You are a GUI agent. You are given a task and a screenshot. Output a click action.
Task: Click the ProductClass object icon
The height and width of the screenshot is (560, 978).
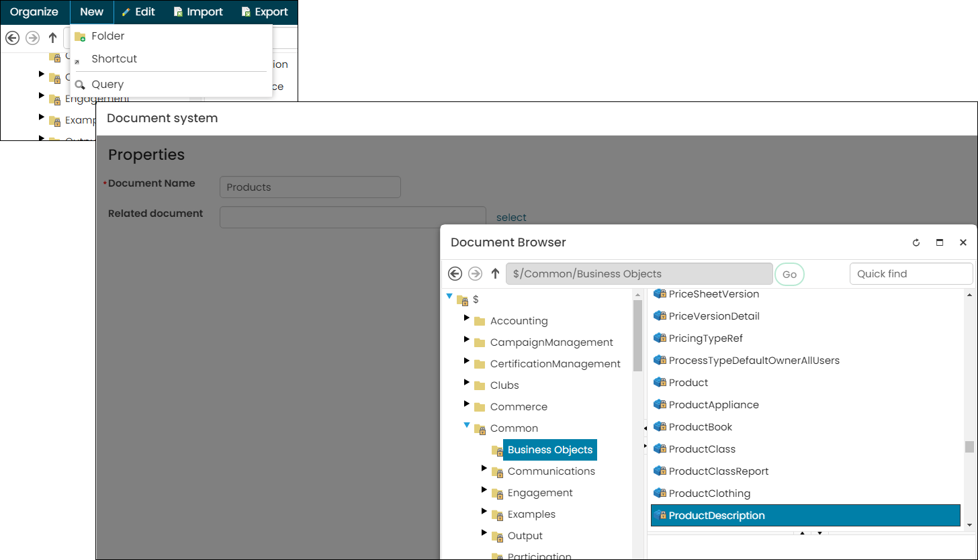660,449
